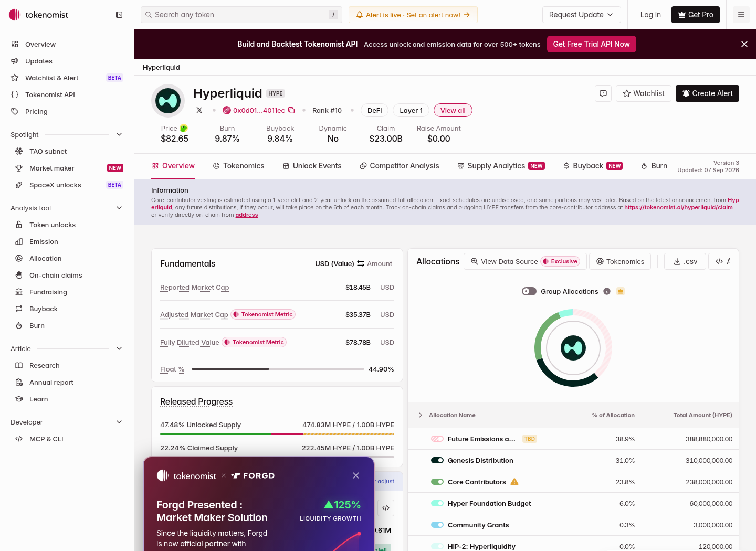This screenshot has height=551, width=756.
Task: Click Get Free Trial API Now
Action: point(591,44)
